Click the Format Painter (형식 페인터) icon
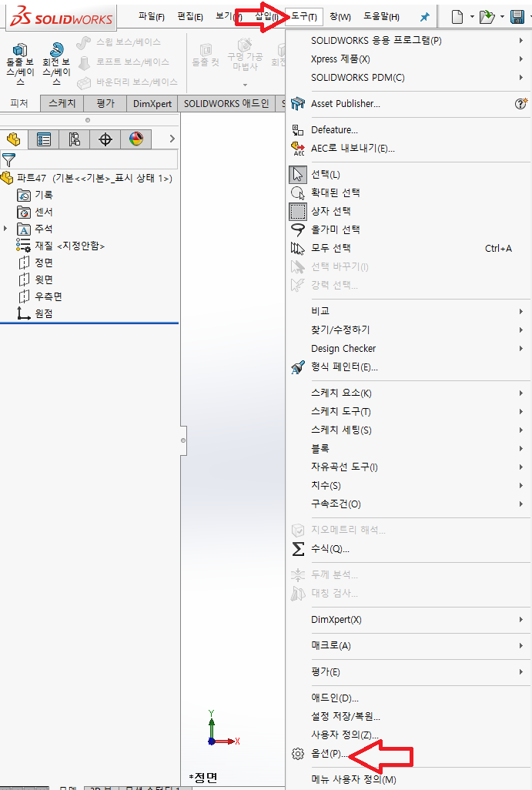The width and height of the screenshot is (532, 790). point(298,367)
